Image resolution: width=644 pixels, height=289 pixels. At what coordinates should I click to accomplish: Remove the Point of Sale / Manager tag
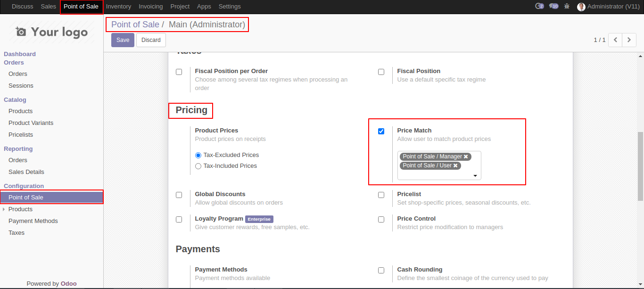tap(466, 157)
